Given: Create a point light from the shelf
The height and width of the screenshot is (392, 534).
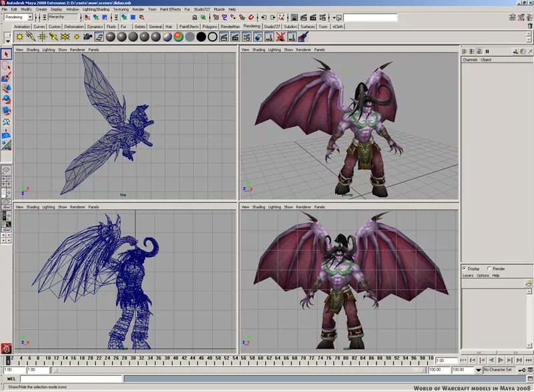Looking at the screenshot, I should point(42,37).
